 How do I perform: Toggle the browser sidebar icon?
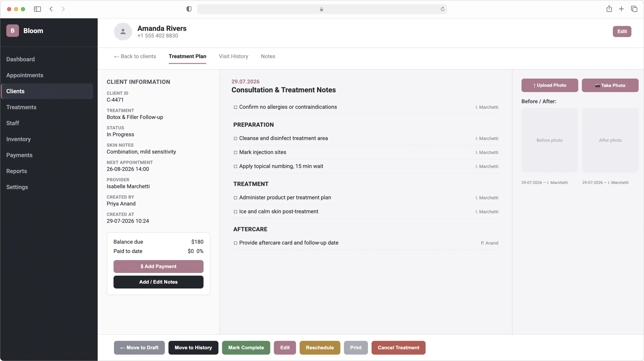click(x=37, y=9)
